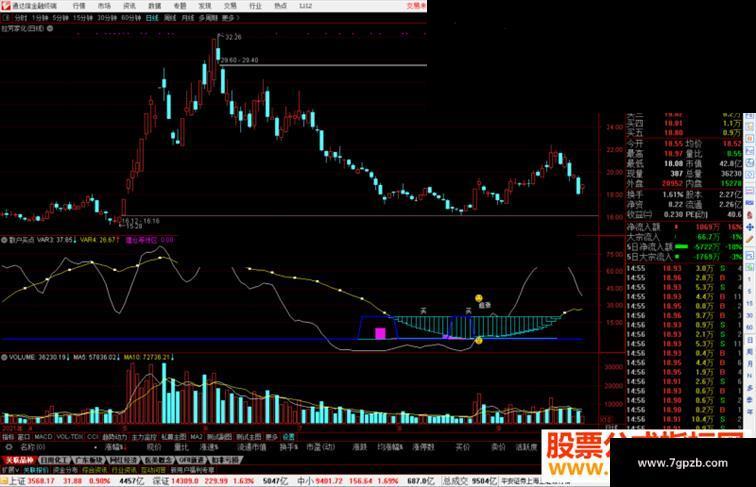This screenshot has width=756, height=487.
Task: Click the blue four-arrow move icon in sidebar
Action: [750, 227]
